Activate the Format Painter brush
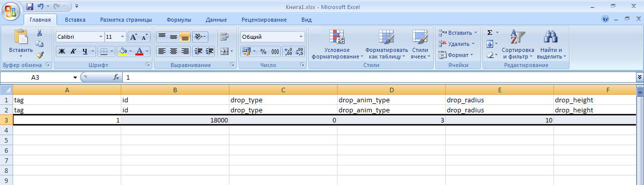644x185 pixels. point(40,55)
